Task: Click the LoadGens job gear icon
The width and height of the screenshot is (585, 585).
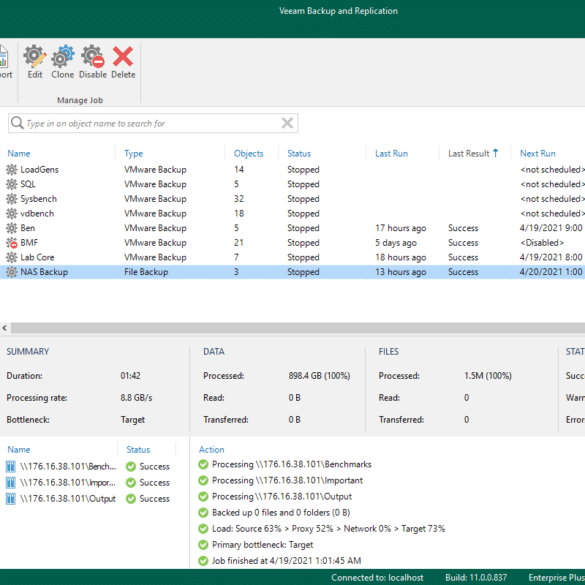Action: (12, 170)
